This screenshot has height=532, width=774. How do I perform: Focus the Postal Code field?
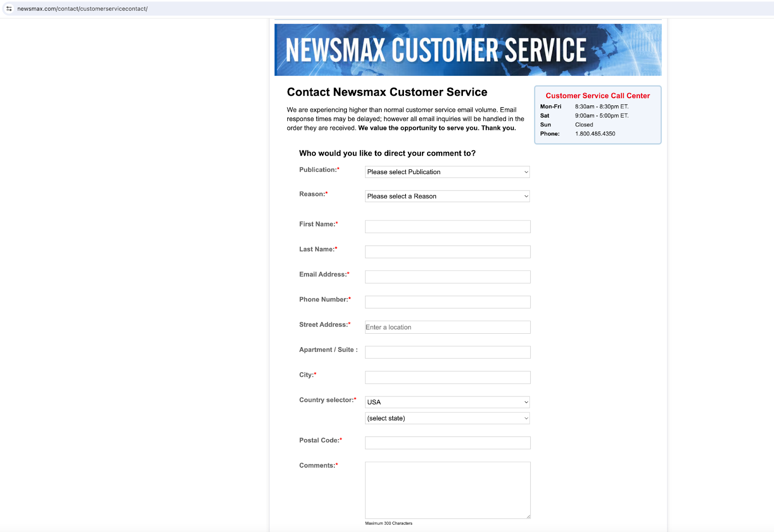click(448, 443)
